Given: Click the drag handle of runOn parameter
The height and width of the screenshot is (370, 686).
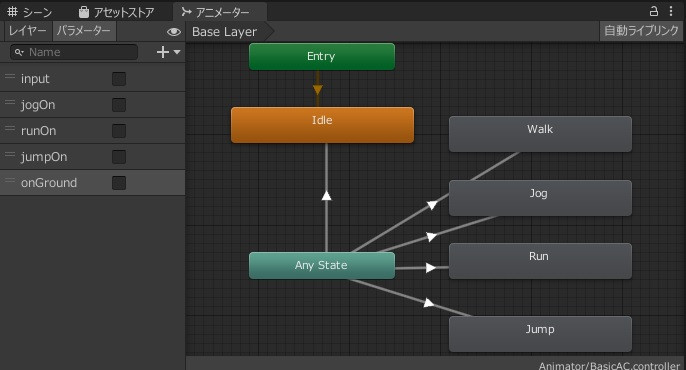Looking at the screenshot, I should pyautogui.click(x=10, y=129).
